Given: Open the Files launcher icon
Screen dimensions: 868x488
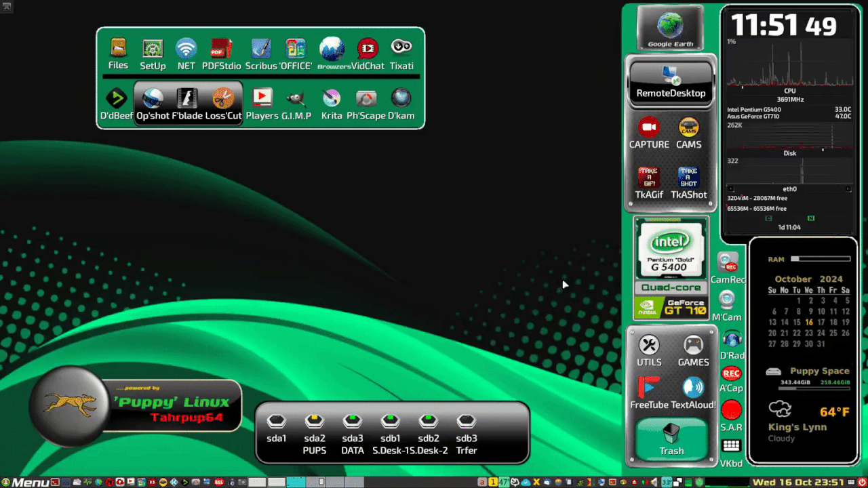Looking at the screenshot, I should click(x=118, y=49).
